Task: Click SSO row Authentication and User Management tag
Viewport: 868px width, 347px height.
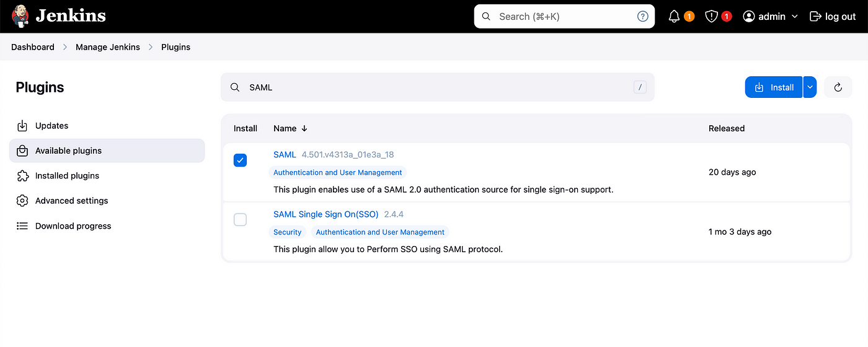Action: coord(380,232)
